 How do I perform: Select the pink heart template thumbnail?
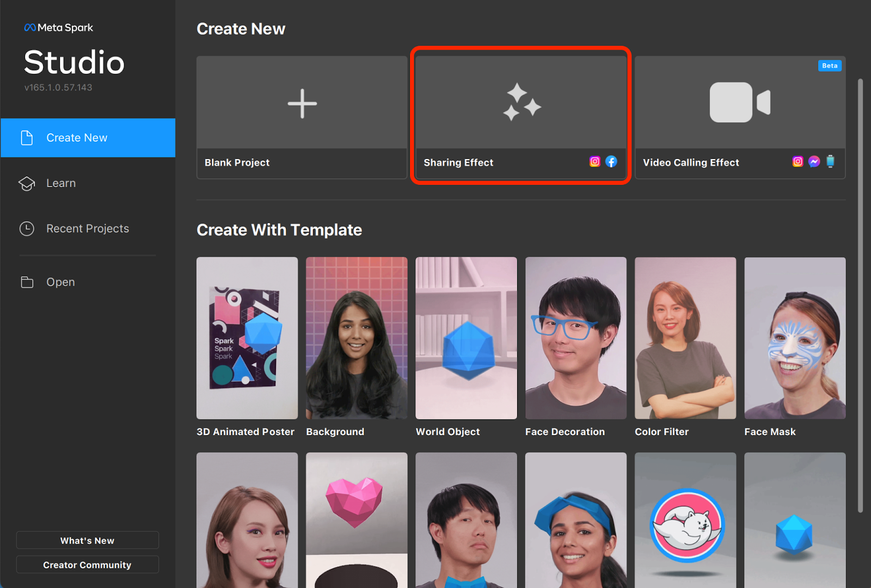tap(357, 520)
